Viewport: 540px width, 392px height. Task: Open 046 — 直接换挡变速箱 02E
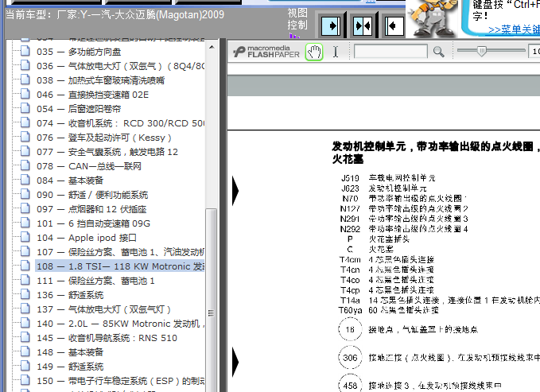pos(92,95)
